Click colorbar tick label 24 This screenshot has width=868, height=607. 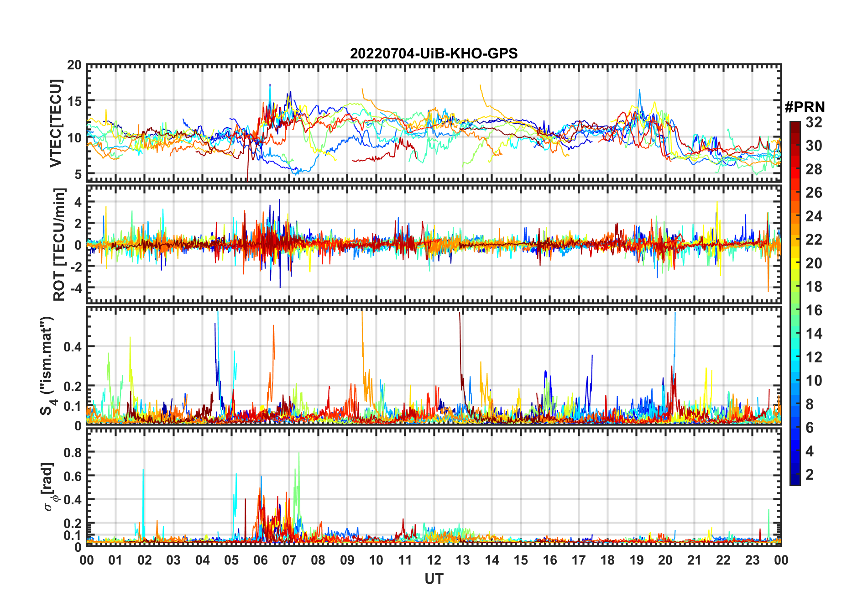814,216
